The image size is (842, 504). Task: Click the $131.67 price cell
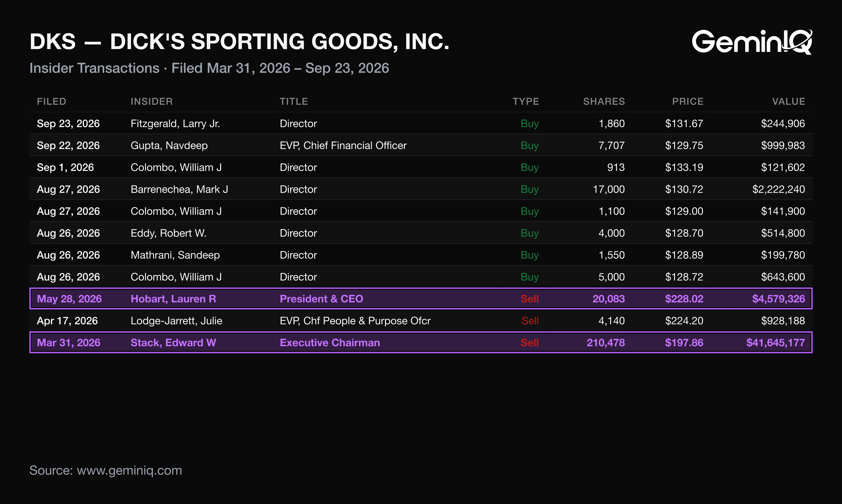pyautogui.click(x=684, y=123)
